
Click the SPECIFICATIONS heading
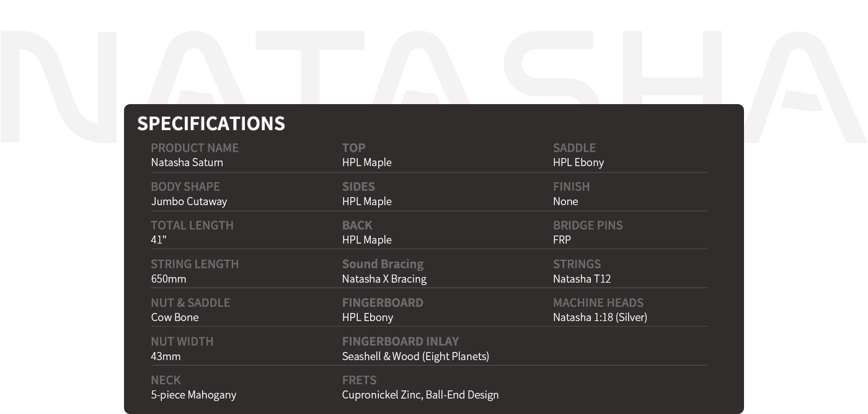coord(211,123)
